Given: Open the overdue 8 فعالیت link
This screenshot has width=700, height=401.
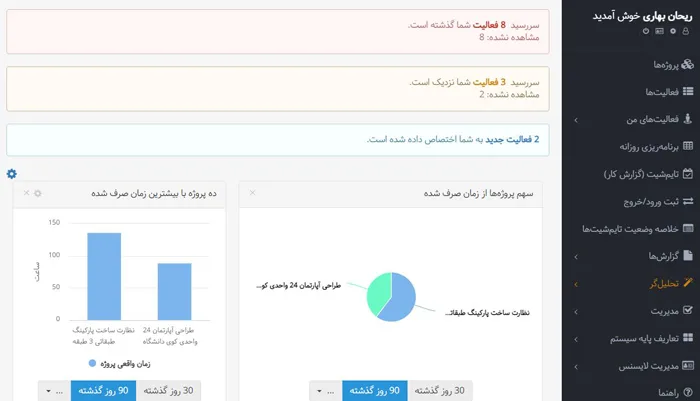Looking at the screenshot, I should [489, 25].
